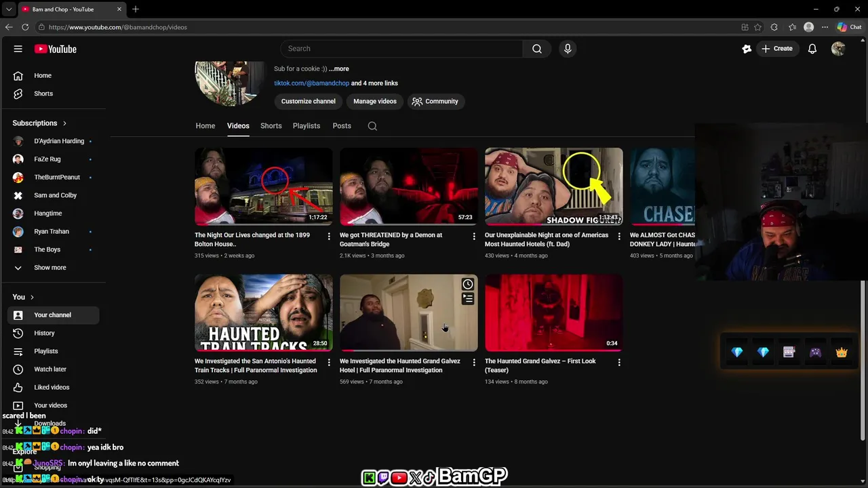The width and height of the screenshot is (868, 488).
Task: Click the star-shaped icon left of Create
Action: (x=747, y=49)
